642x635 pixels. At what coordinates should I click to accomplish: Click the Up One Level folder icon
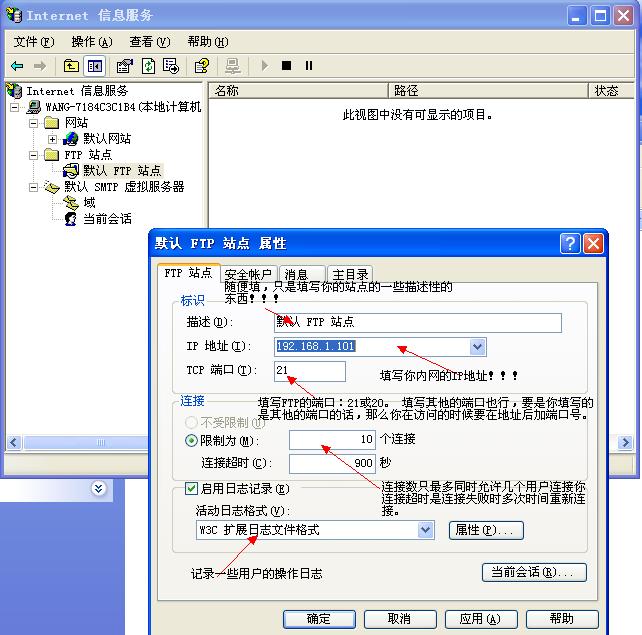tap(71, 66)
